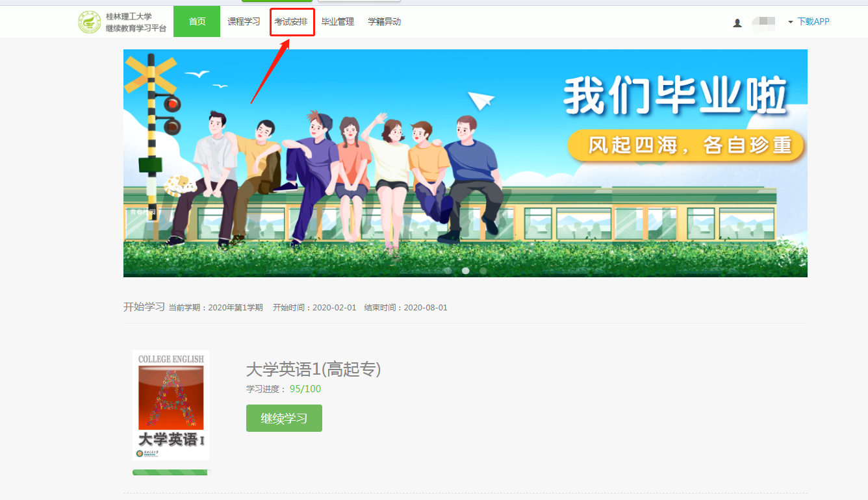868x500 pixels.
Task: Click the 开始学习 section heading
Action: pos(144,306)
